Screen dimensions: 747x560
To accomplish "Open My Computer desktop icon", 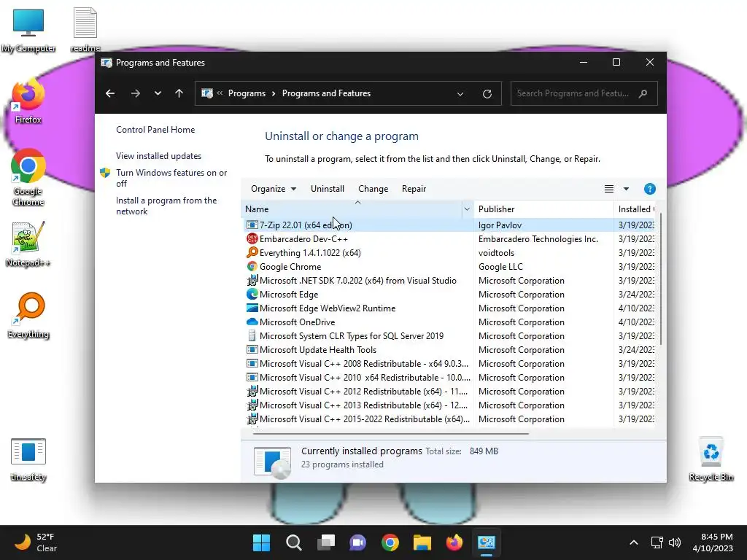I will tap(28, 29).
